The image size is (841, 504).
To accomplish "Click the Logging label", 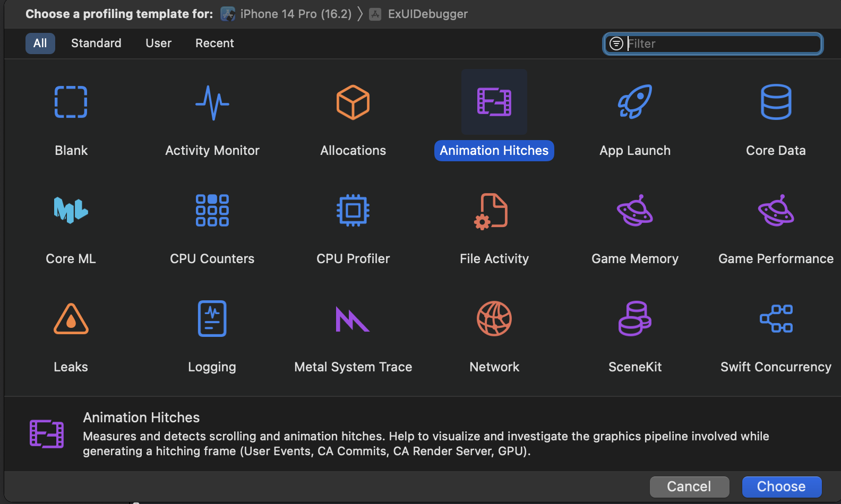I will 212,367.
